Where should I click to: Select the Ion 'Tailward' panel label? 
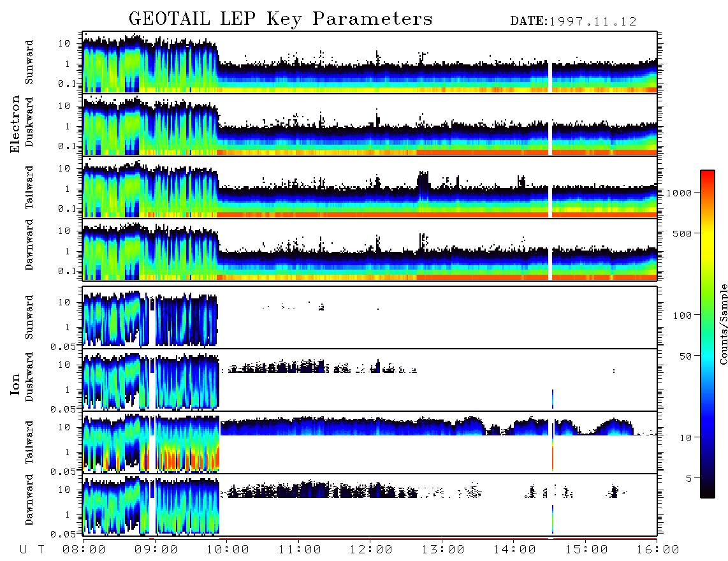click(x=29, y=442)
